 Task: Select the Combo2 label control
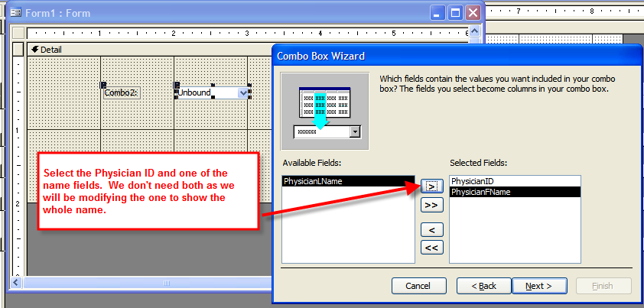click(x=122, y=92)
